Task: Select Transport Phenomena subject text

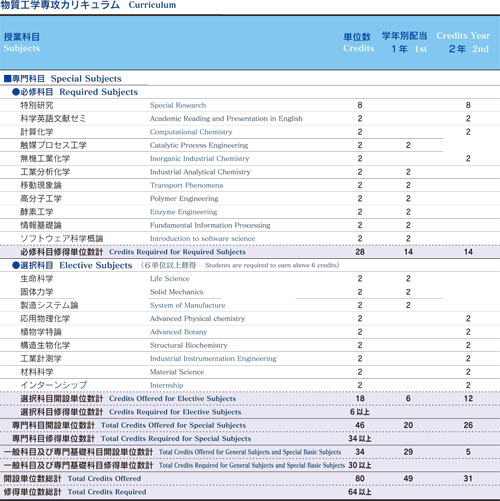Action: pyautogui.click(x=186, y=185)
